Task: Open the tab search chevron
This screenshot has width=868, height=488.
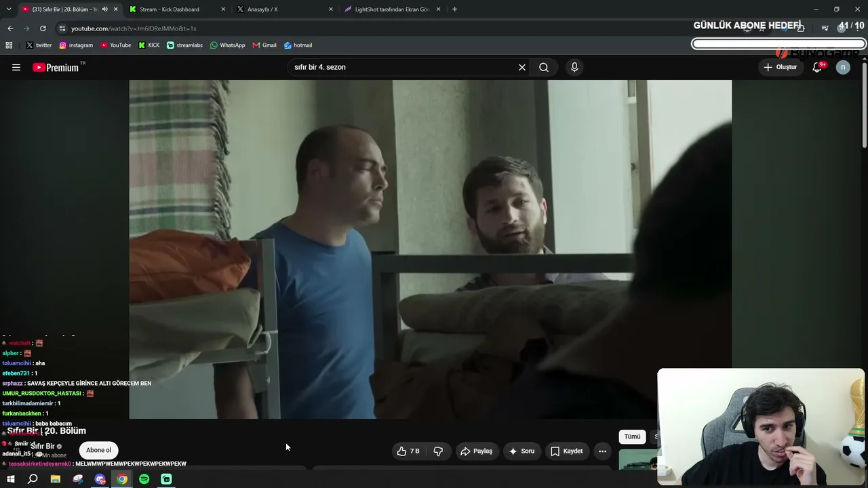Action: pos(10,9)
